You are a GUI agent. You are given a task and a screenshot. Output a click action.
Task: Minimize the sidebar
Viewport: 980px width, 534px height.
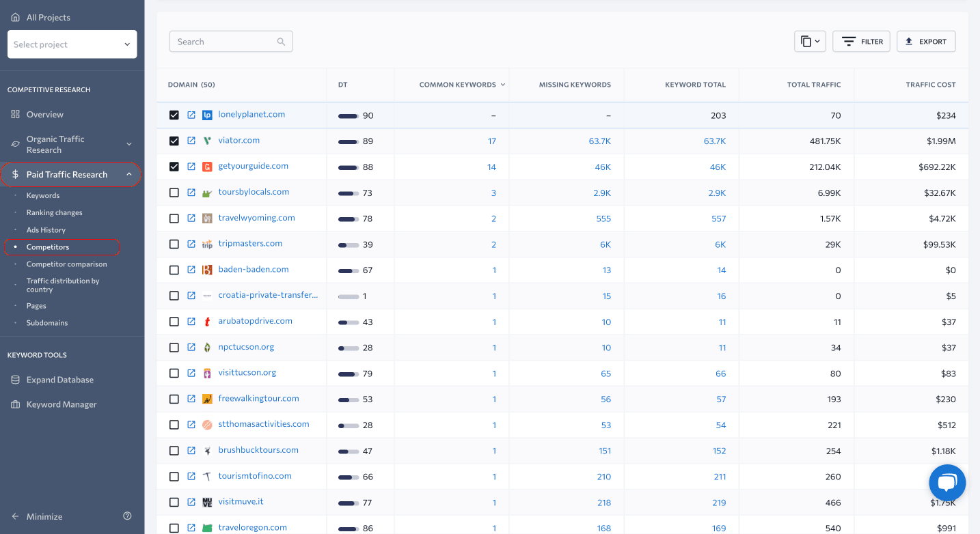(37, 516)
